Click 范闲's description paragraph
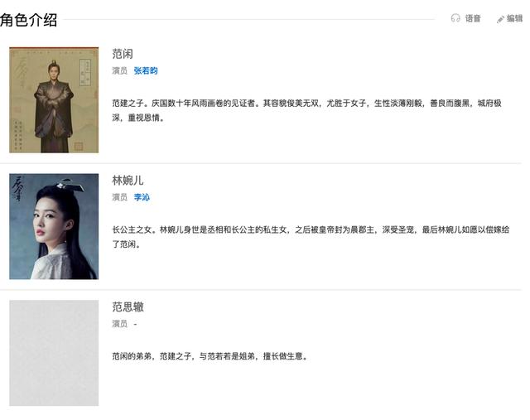530x420 pixels. [x=306, y=110]
